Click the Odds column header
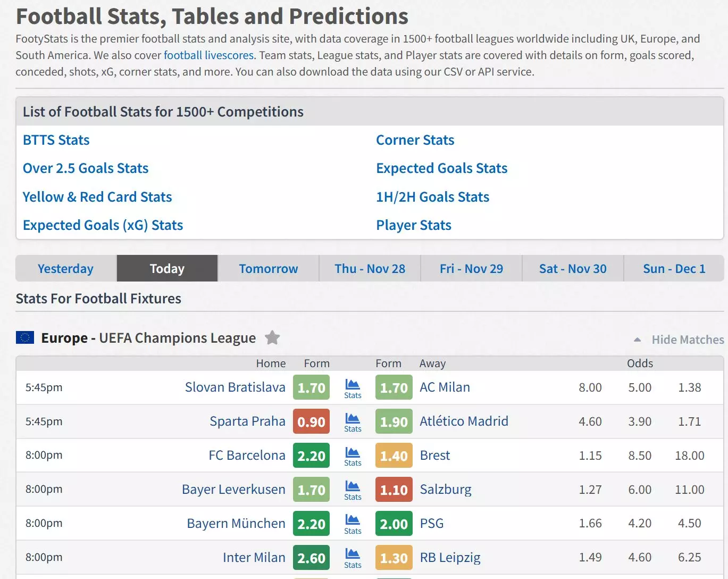This screenshot has height=579, width=728. (640, 363)
